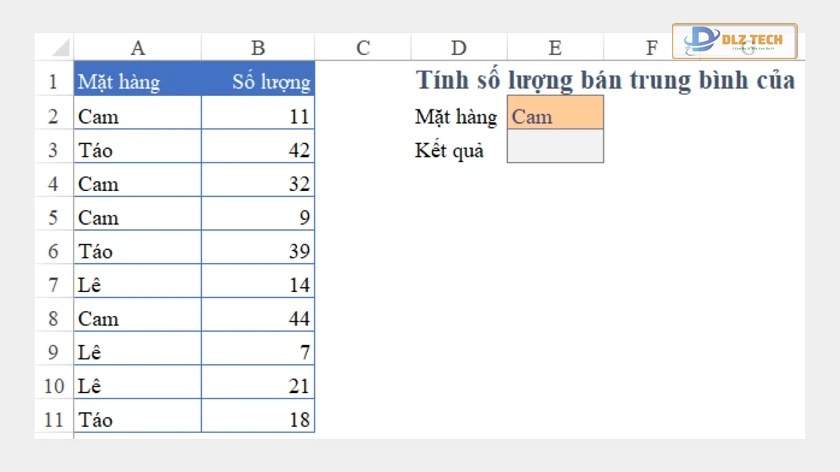This screenshot has height=472, width=840.
Task: Click the blue "Mặt hàng" header cell
Action: 137,82
